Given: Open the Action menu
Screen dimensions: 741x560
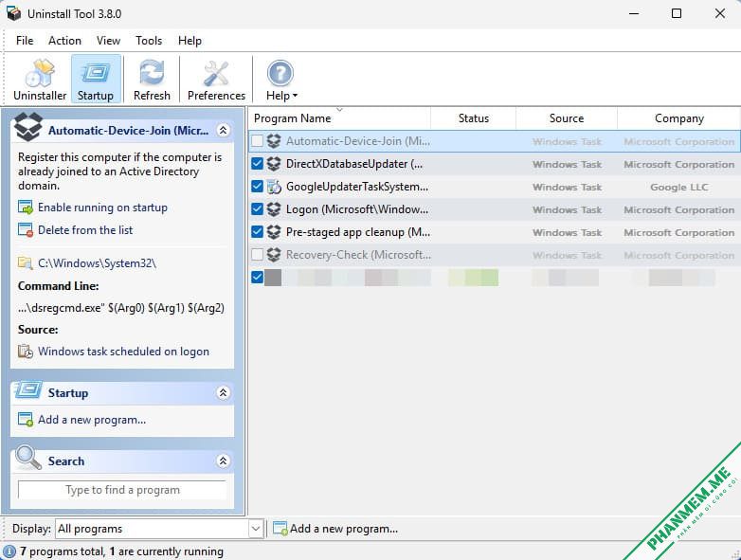Looking at the screenshot, I should (x=64, y=41).
